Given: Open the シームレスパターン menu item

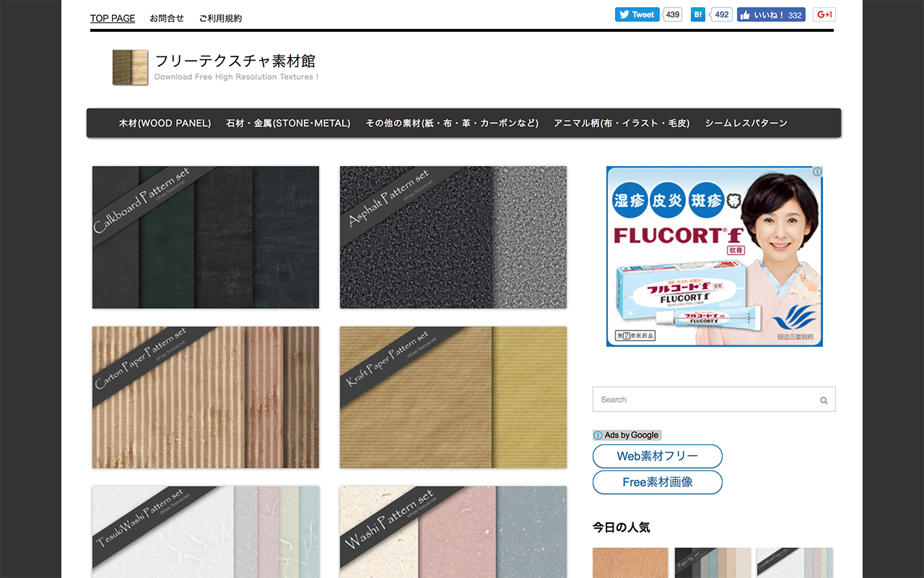Looking at the screenshot, I should click(746, 123).
